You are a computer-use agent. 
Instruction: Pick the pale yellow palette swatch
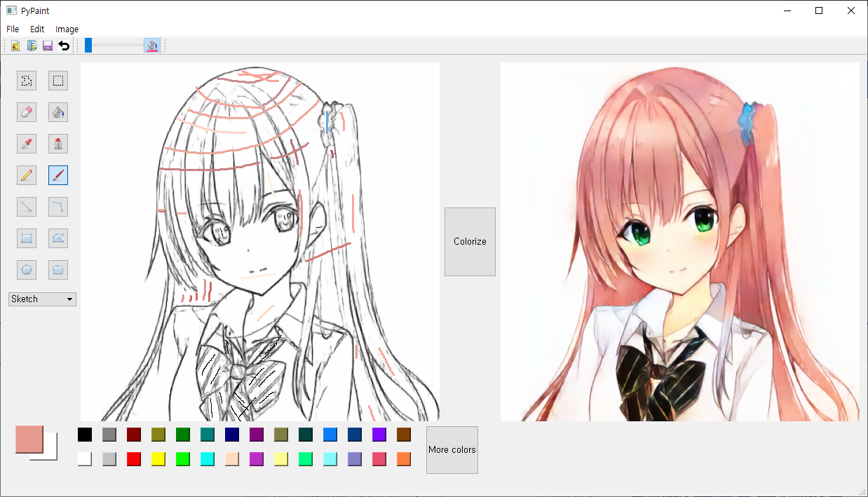tap(281, 459)
